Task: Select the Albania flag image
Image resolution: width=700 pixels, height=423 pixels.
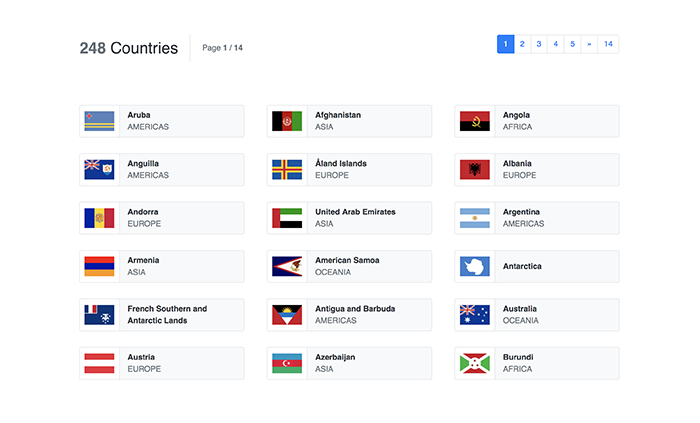Action: tap(474, 170)
